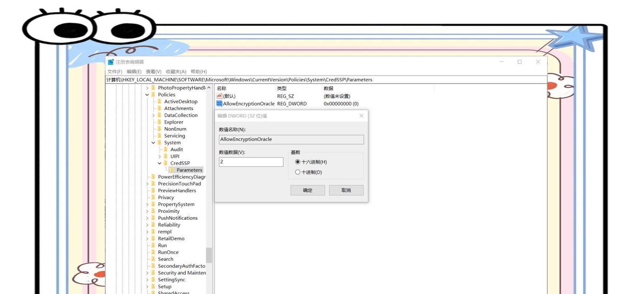Click the Parameters folder icon
This screenshot has width=644, height=294.
[x=172, y=170]
